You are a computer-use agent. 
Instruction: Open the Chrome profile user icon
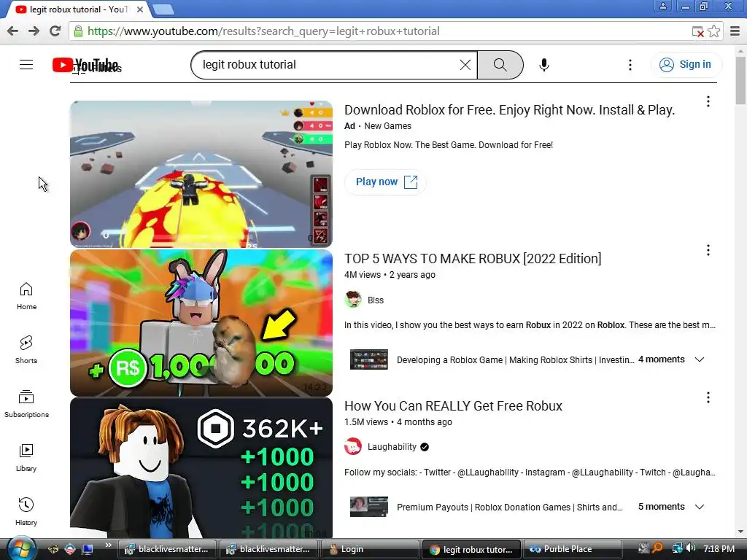(662, 6)
